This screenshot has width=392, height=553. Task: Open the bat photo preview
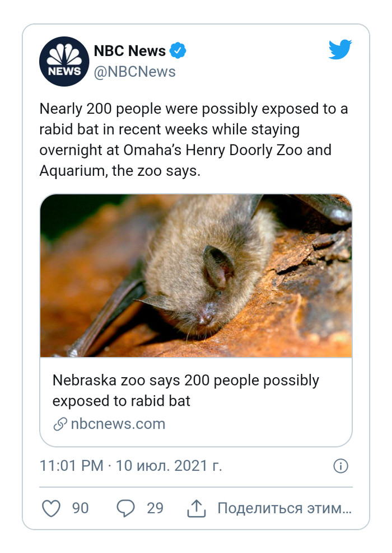[196, 275]
